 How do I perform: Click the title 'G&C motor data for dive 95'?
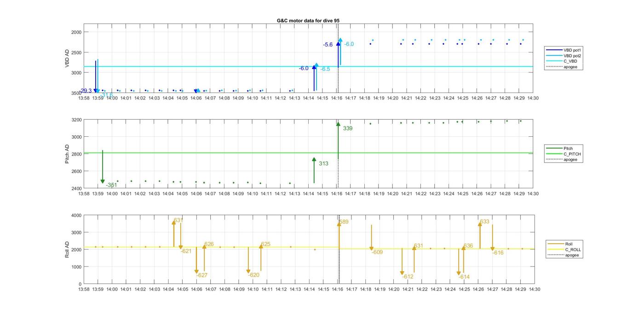click(x=308, y=21)
